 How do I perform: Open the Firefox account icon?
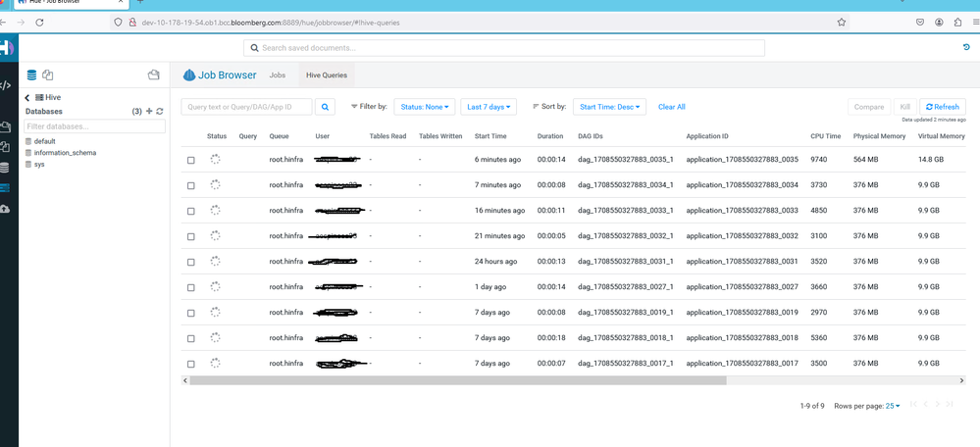pyautogui.click(x=940, y=22)
